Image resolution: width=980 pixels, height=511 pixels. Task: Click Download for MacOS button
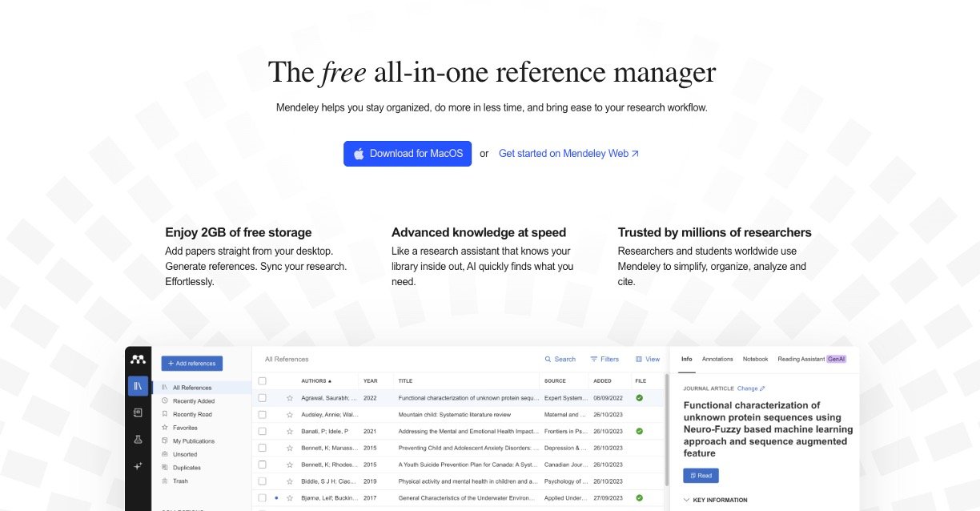pyautogui.click(x=408, y=154)
